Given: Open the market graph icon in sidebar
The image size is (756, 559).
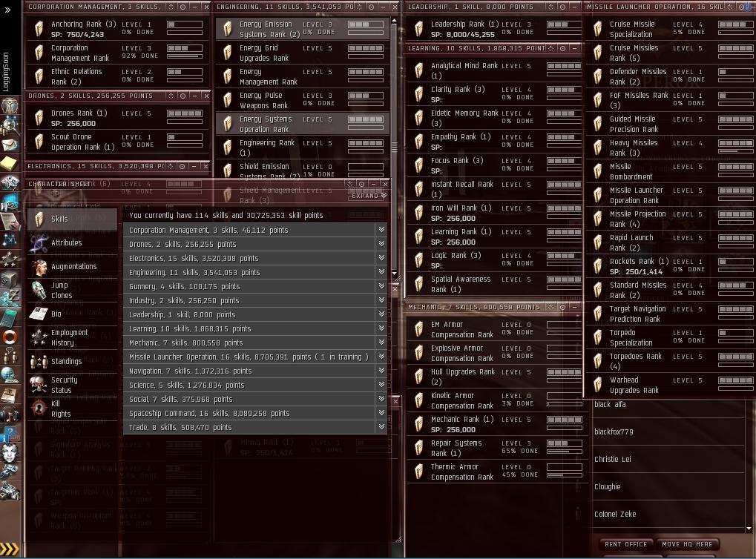Looking at the screenshot, I should click(x=10, y=182).
